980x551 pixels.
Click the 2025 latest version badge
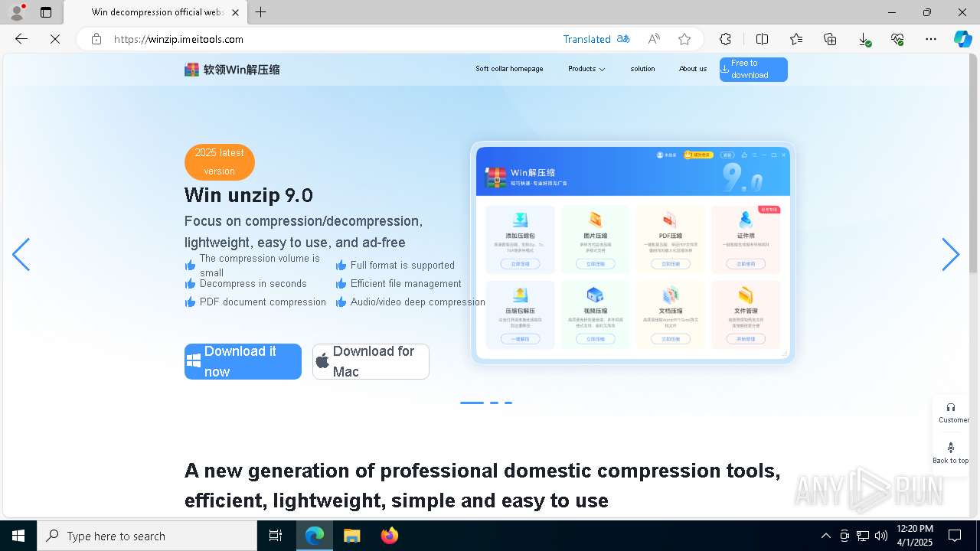pos(220,162)
